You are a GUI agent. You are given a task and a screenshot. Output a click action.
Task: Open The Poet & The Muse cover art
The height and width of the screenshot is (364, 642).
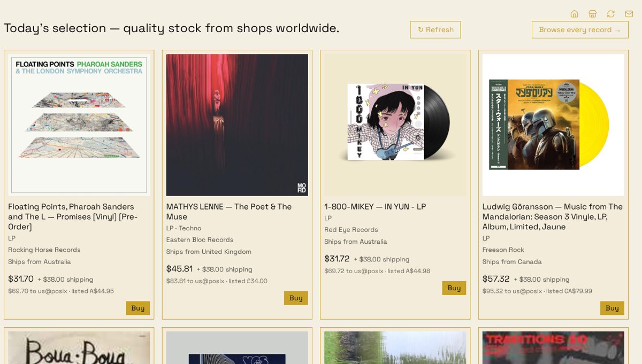[237, 125]
